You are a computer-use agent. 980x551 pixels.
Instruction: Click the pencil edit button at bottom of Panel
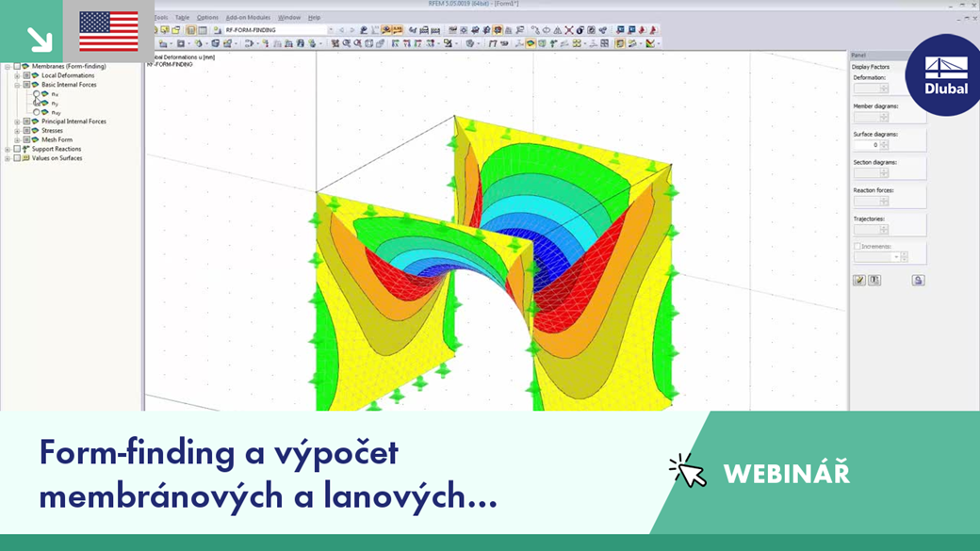click(859, 280)
